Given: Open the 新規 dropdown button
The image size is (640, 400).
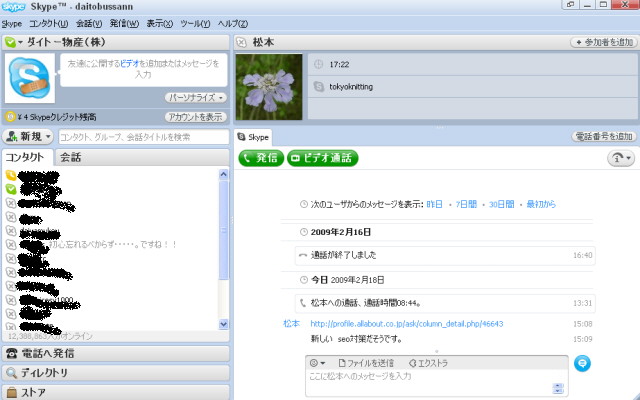Looking at the screenshot, I should 28,137.
